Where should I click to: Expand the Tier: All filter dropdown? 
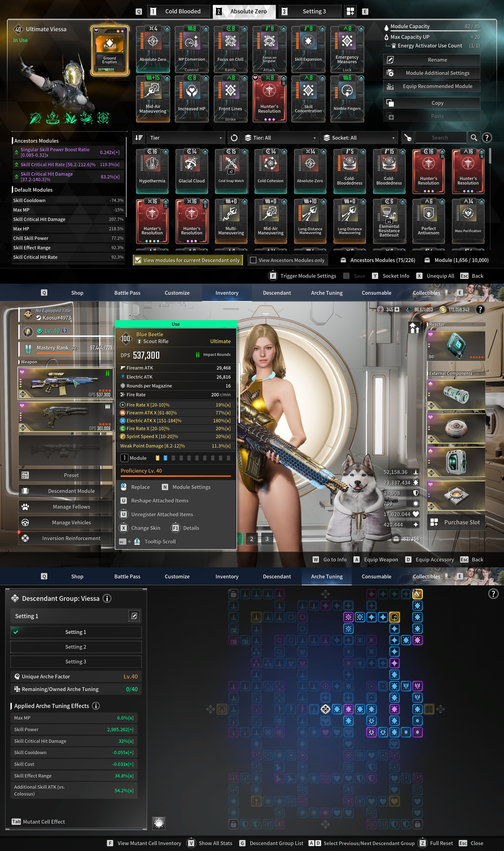[x=280, y=137]
